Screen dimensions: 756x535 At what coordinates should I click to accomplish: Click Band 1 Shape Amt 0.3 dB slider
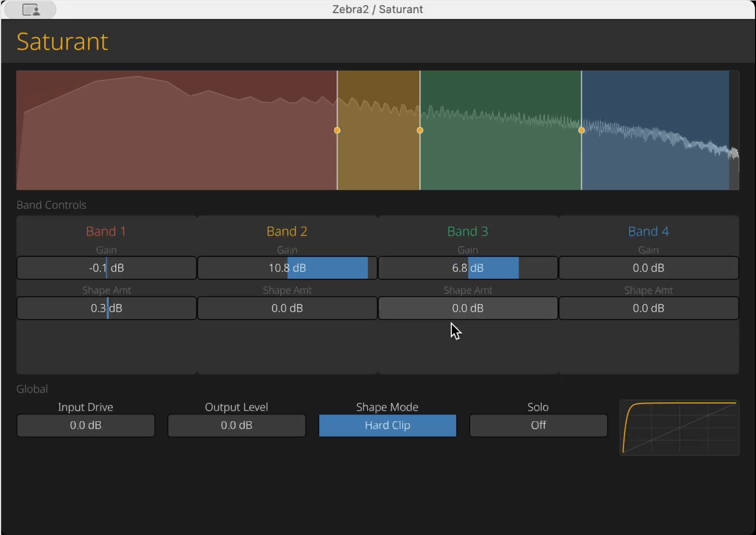(106, 308)
